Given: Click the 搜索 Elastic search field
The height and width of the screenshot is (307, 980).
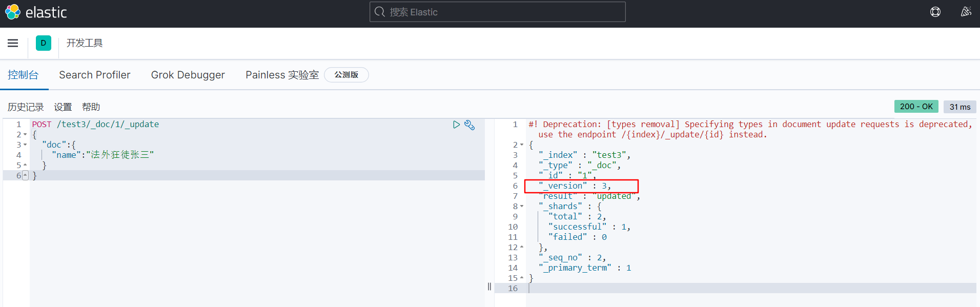Looking at the screenshot, I should pyautogui.click(x=502, y=12).
